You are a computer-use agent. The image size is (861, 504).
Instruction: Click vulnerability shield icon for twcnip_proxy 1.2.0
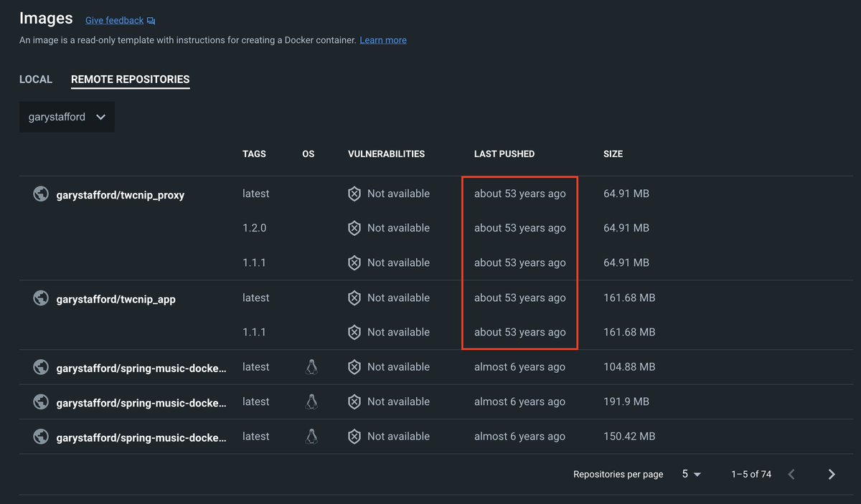pos(354,228)
